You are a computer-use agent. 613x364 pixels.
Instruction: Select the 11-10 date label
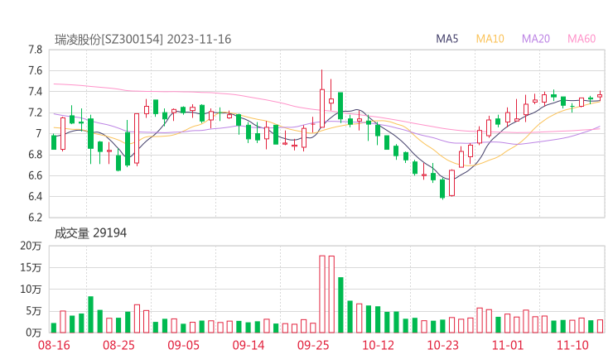click(572, 345)
